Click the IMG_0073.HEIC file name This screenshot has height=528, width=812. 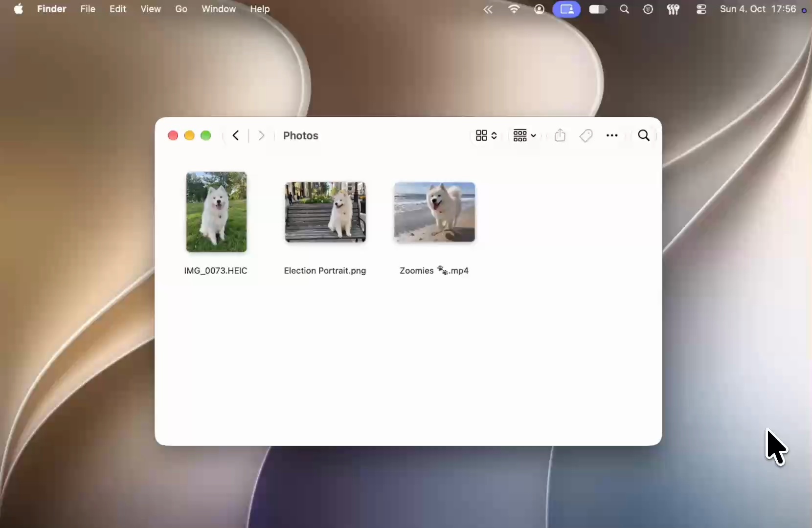[216, 270]
